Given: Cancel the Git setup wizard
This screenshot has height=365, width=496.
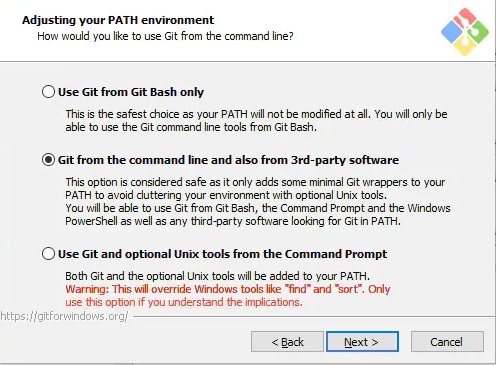Looking at the screenshot, I should coord(447,341).
